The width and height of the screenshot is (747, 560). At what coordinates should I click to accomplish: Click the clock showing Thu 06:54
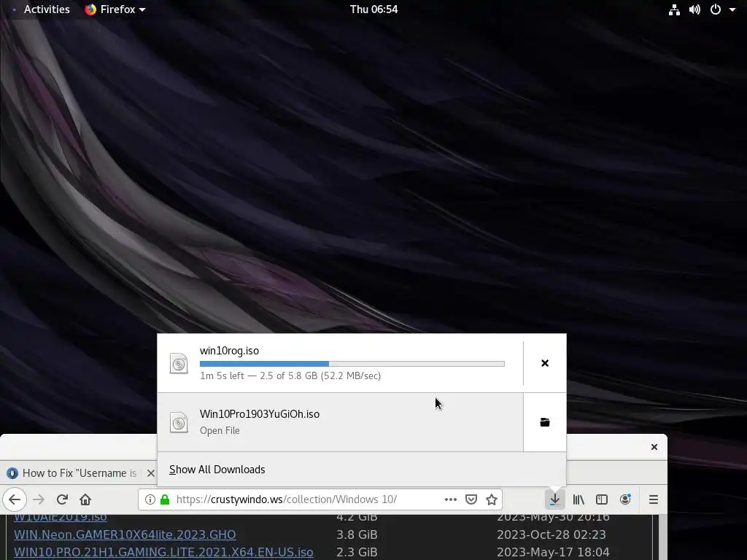coord(373,9)
